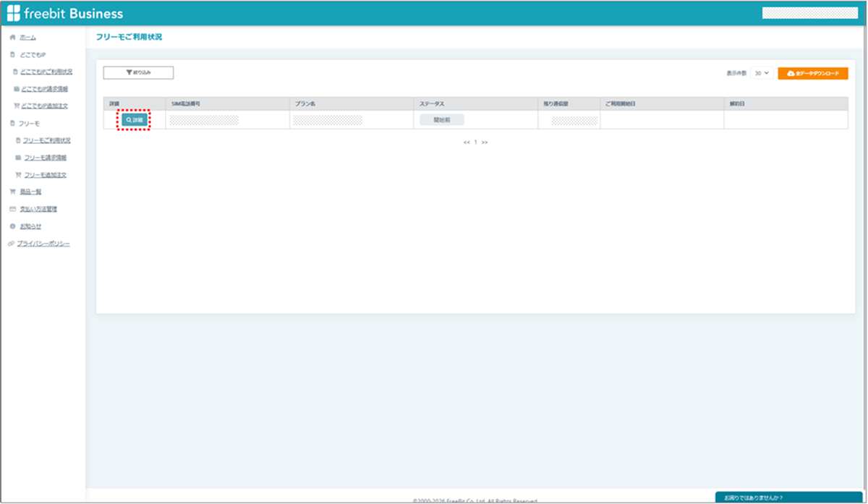Screen dimensions: 868x504
Task: Go to the previous page with <<
Action: click(x=467, y=142)
